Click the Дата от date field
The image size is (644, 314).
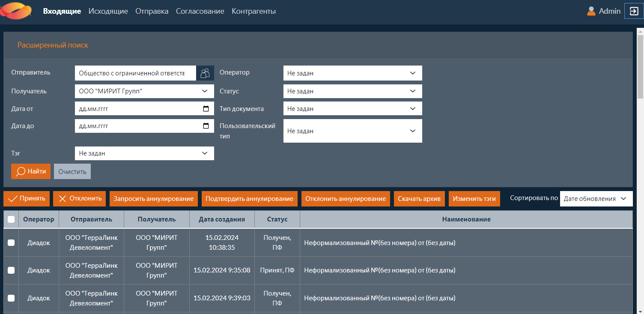(144, 108)
